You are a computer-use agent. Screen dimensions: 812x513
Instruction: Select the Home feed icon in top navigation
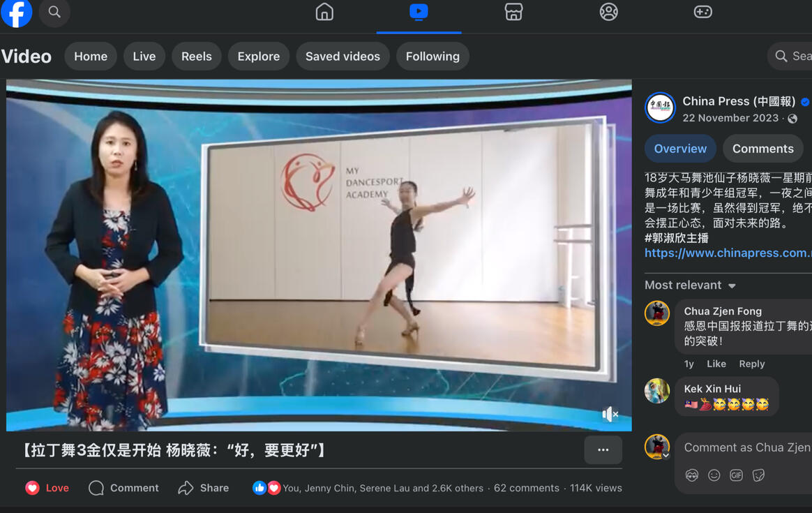pos(324,12)
